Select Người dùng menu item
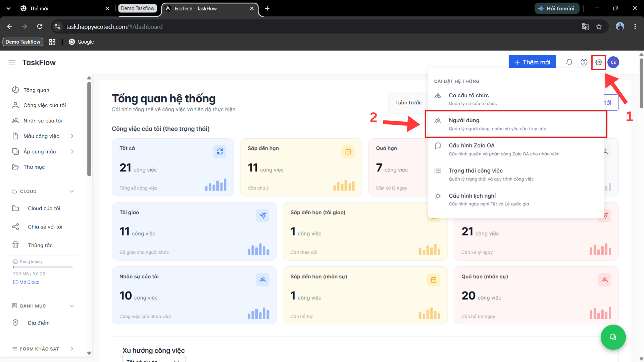The image size is (644, 362). [x=516, y=124]
